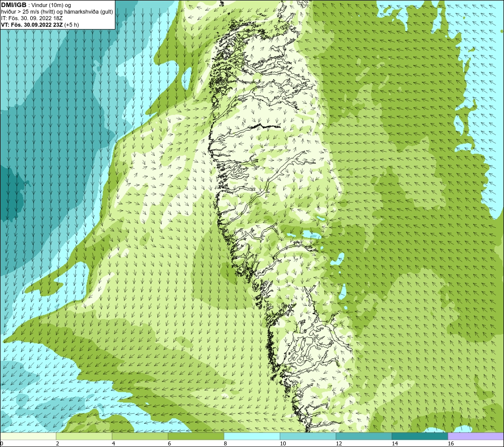The width and height of the screenshot is (504, 447).
Task: Click the pale cream 0–2 m/s legend swatch
Action: point(28,436)
